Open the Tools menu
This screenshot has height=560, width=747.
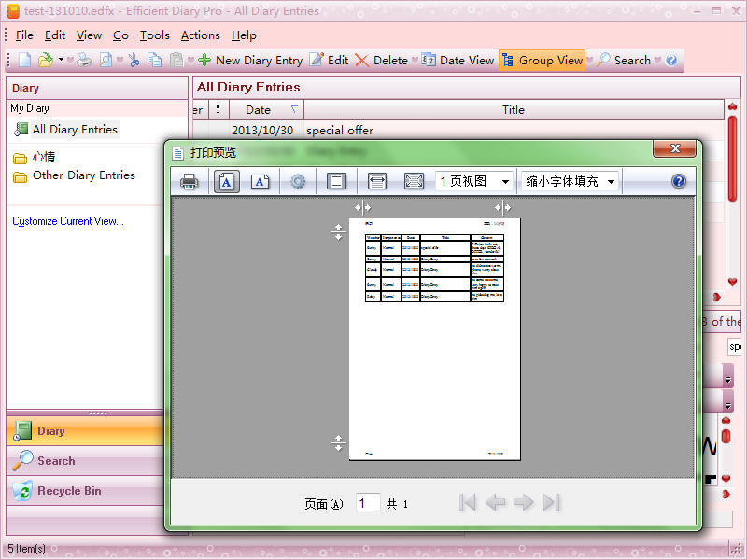click(x=155, y=35)
